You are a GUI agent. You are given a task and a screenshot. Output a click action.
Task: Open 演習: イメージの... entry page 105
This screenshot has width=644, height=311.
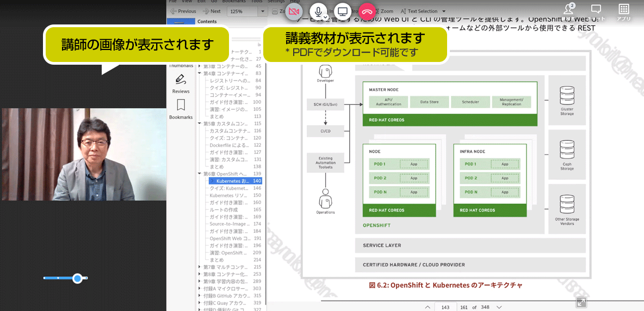tap(236, 109)
